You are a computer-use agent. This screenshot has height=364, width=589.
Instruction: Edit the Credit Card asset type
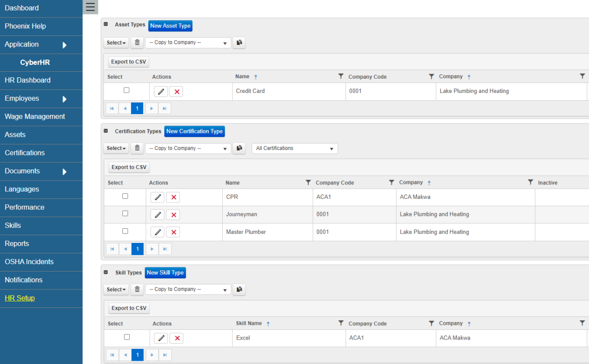click(x=161, y=92)
